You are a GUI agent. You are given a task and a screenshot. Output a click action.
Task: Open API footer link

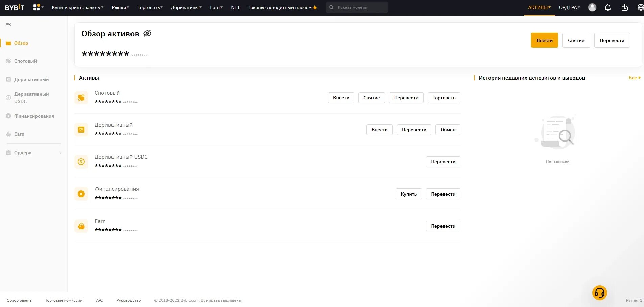(x=99, y=300)
